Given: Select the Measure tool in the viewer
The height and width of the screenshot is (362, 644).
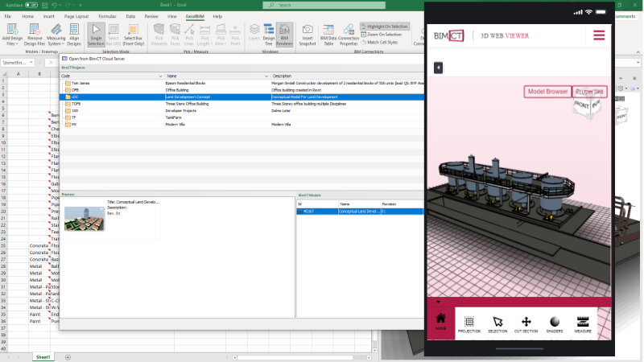Looking at the screenshot, I should tap(583, 324).
